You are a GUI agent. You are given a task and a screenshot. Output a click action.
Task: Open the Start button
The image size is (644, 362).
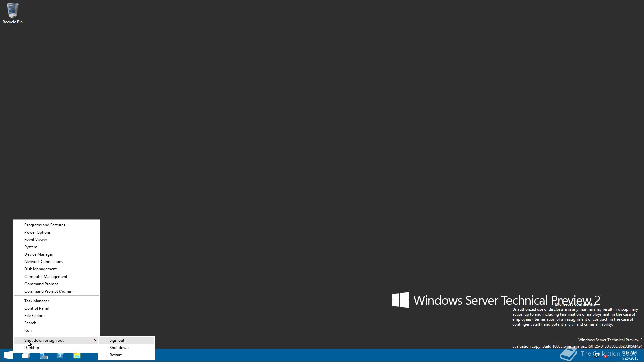pyautogui.click(x=8, y=355)
